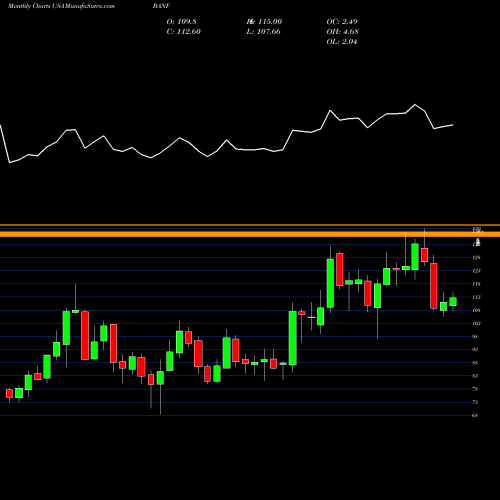Click the 68 price axis label
This screenshot has width=500, height=500.
(475, 415)
